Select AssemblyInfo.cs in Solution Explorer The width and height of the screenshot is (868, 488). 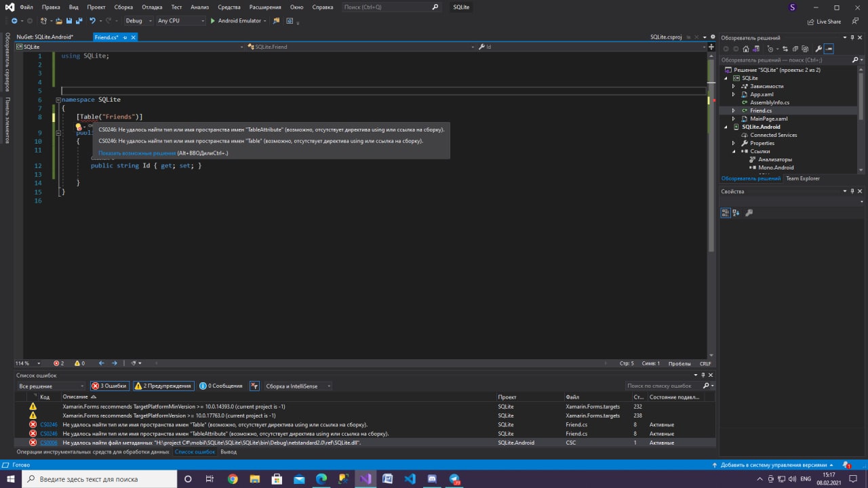[770, 102]
